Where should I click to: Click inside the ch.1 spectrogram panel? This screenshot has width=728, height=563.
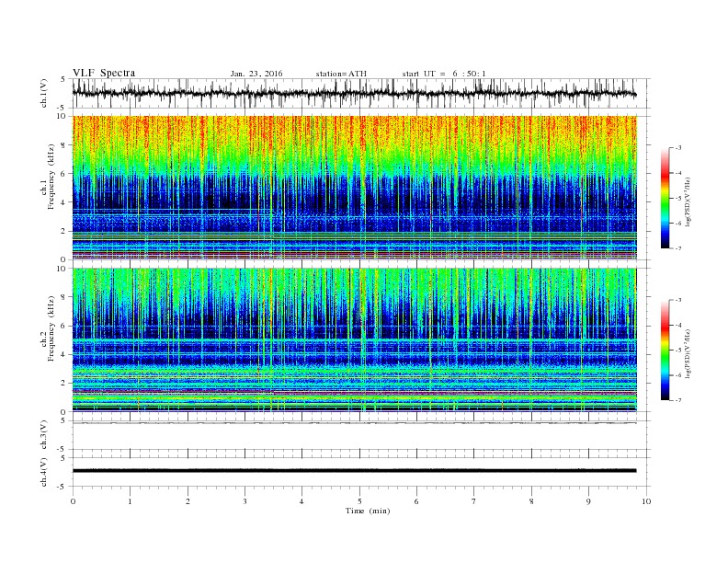[355, 188]
